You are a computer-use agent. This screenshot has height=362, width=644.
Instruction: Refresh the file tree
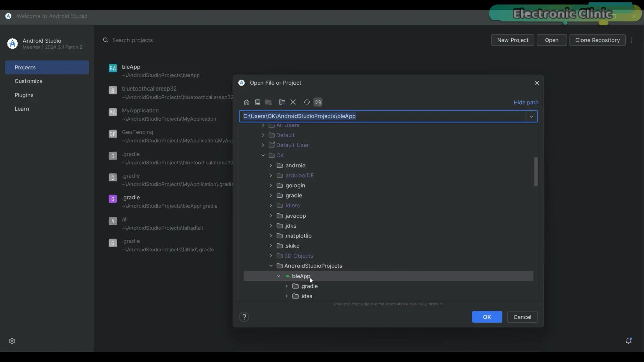click(307, 102)
